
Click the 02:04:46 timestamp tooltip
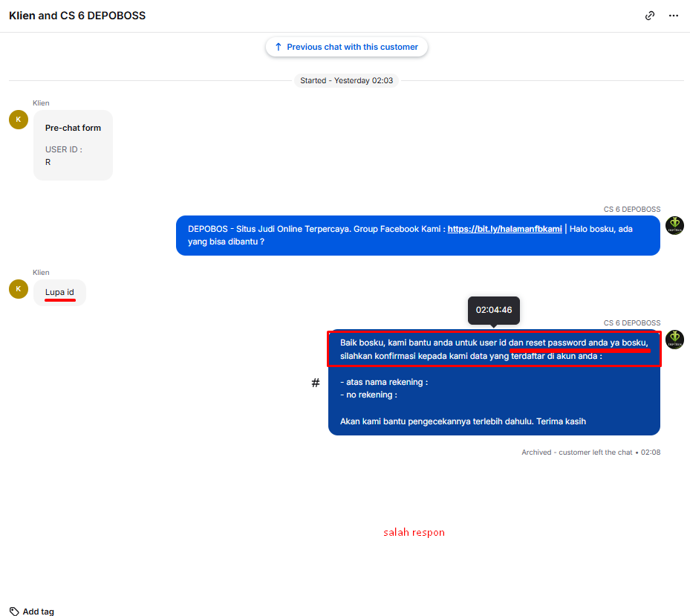click(x=494, y=310)
